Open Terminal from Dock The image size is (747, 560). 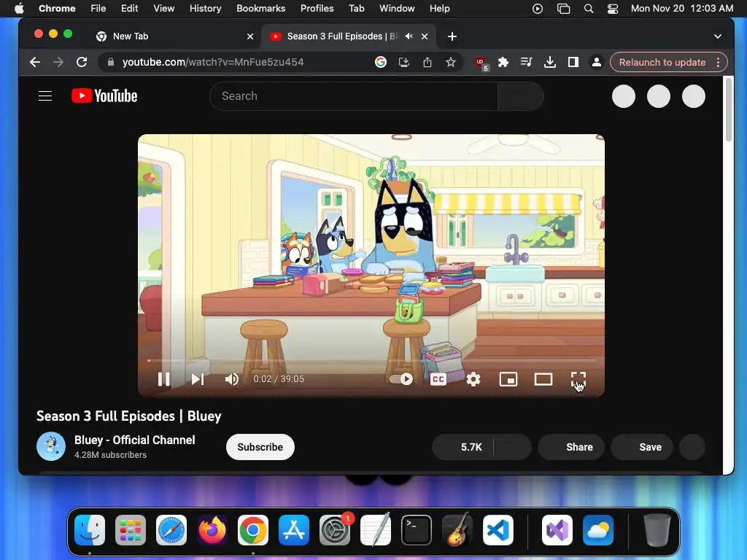417,530
